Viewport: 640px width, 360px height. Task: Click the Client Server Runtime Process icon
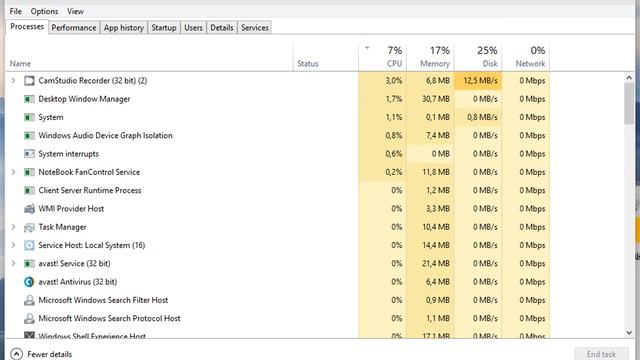[29, 191]
